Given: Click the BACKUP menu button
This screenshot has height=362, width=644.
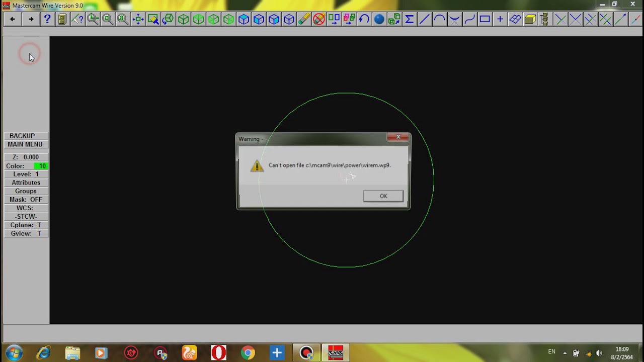Looking at the screenshot, I should [x=26, y=136].
